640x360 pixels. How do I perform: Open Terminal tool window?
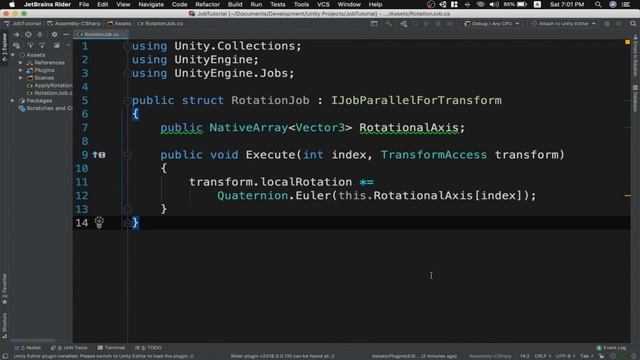coord(111,348)
